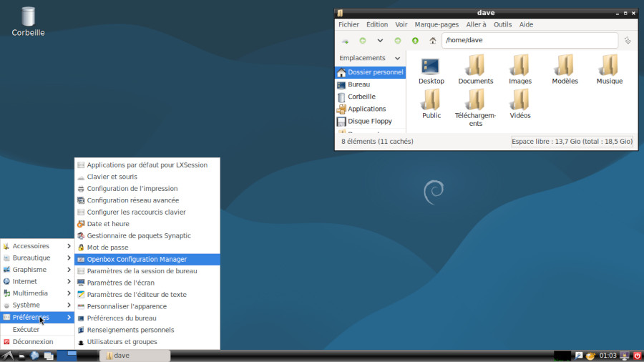644x362 pixels.
Task: Open the Desktop folder icon
Action: click(x=431, y=70)
